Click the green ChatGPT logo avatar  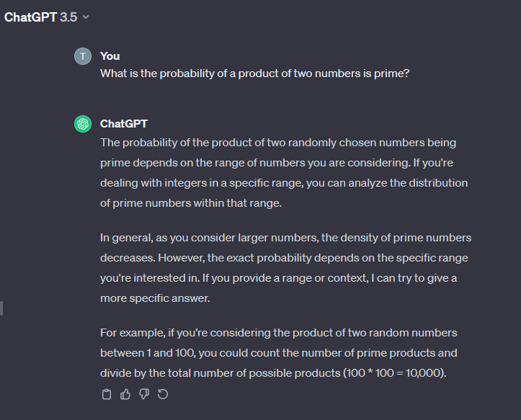tap(83, 124)
